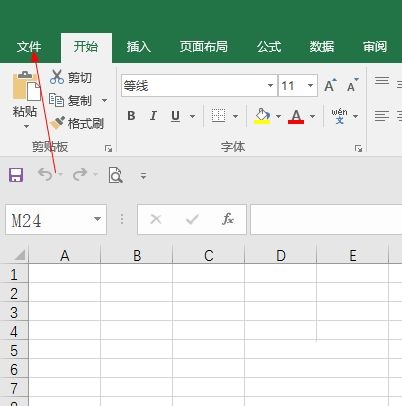
Task: Select the 格式刷 Format Painter
Action: 77,124
